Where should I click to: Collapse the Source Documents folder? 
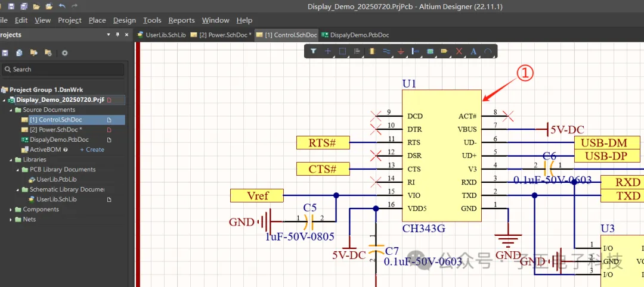(x=11, y=110)
